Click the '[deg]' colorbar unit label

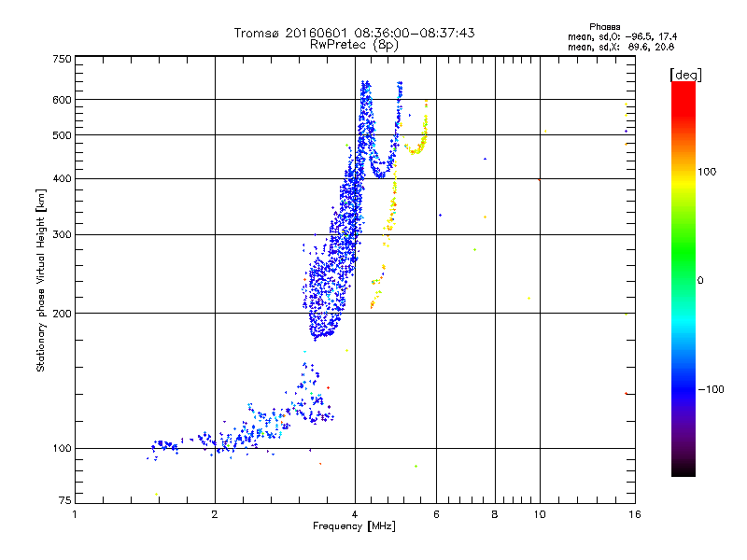(x=685, y=75)
